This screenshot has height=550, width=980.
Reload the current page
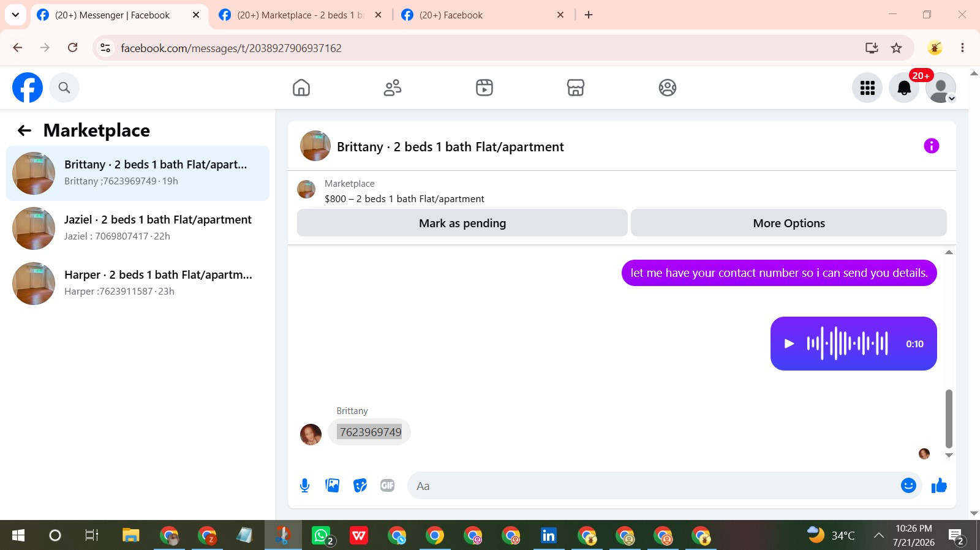[72, 48]
